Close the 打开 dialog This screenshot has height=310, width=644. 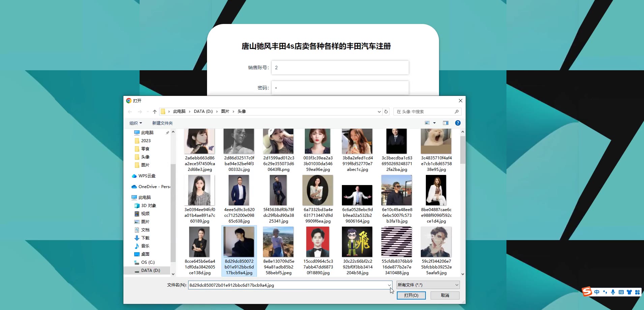(x=461, y=101)
